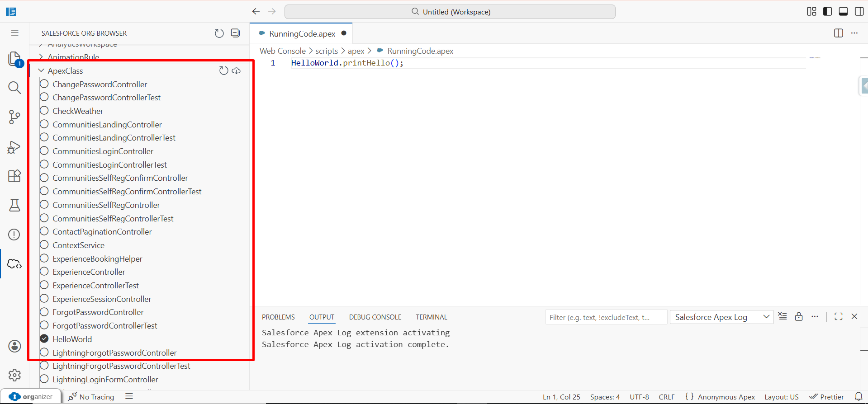
Task: Maximize the bottom panel size
Action: (x=838, y=316)
